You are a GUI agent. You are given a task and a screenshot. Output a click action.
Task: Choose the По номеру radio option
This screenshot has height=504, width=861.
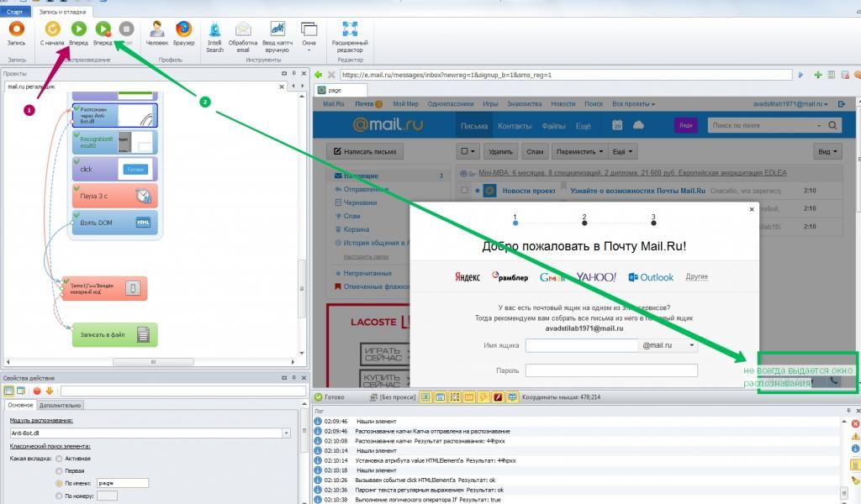[60, 496]
